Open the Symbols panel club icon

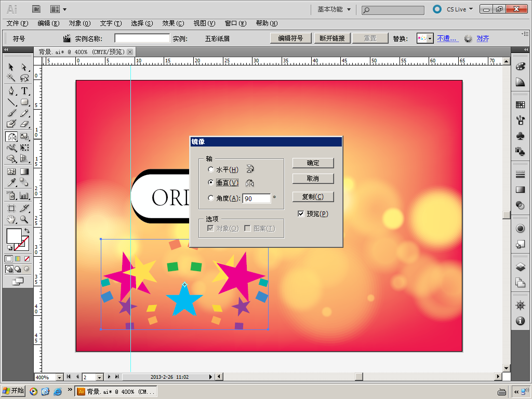click(520, 136)
